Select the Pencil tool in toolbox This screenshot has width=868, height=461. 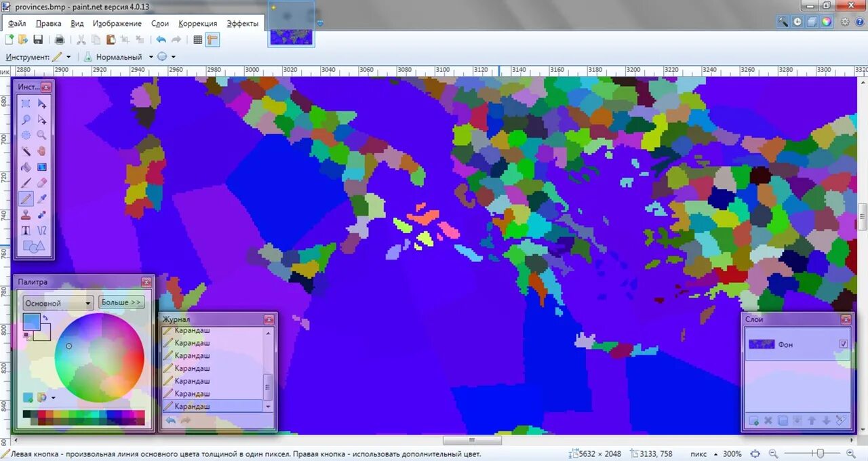pyautogui.click(x=26, y=199)
